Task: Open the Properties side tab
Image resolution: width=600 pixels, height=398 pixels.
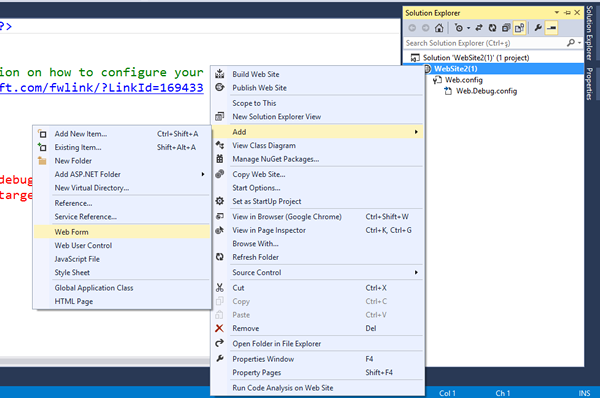Action: point(590,84)
